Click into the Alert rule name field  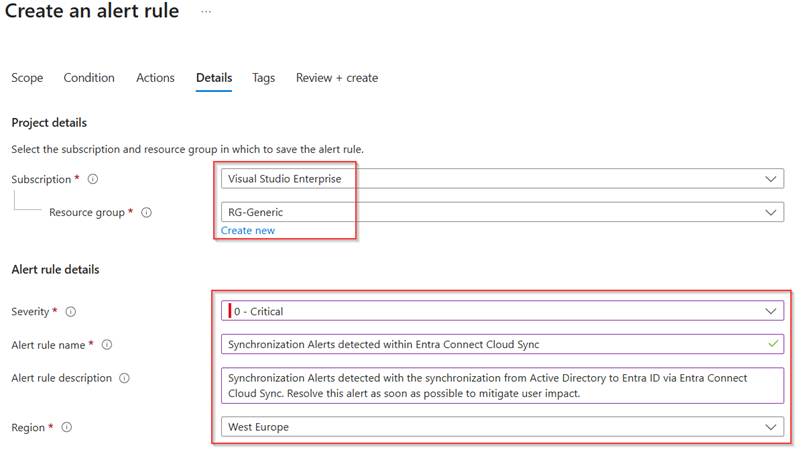pos(490,344)
